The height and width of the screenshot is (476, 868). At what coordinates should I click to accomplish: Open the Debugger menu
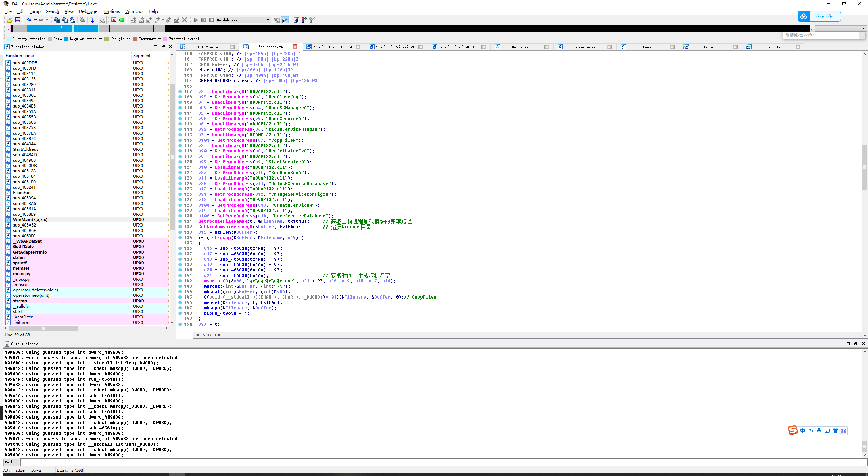coord(89,11)
